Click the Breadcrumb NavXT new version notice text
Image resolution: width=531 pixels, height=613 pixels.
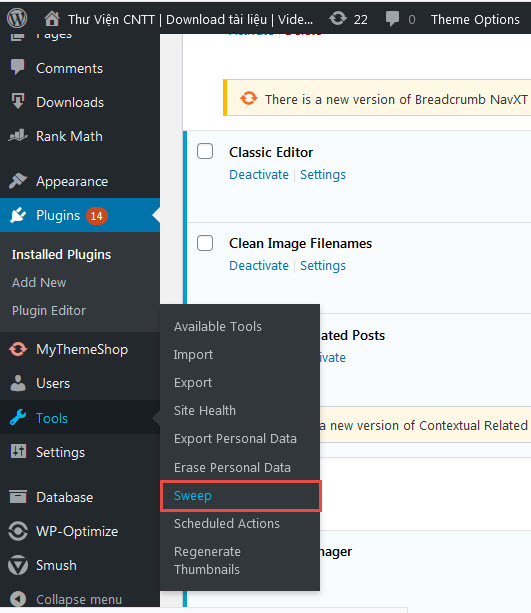pyautogui.click(x=396, y=99)
